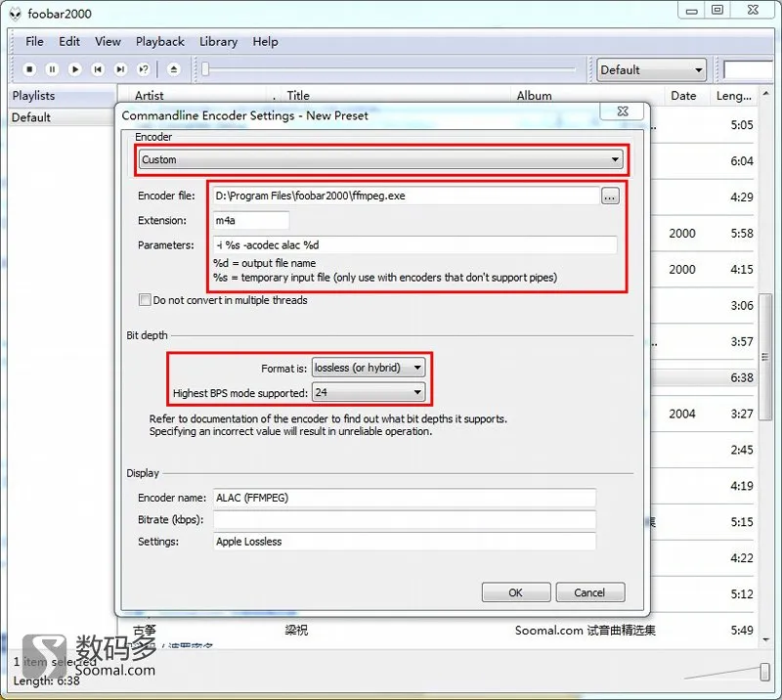This screenshot has height=700, width=782.
Task: Click the Stop playback button
Action: (x=29, y=69)
